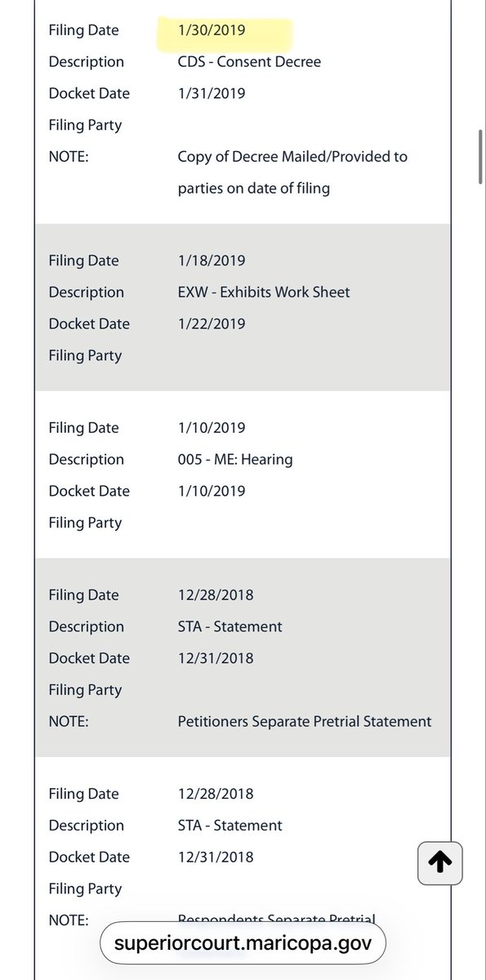Click the 1/18/2019 filing date
This screenshot has height=980, width=486.
tap(212, 261)
